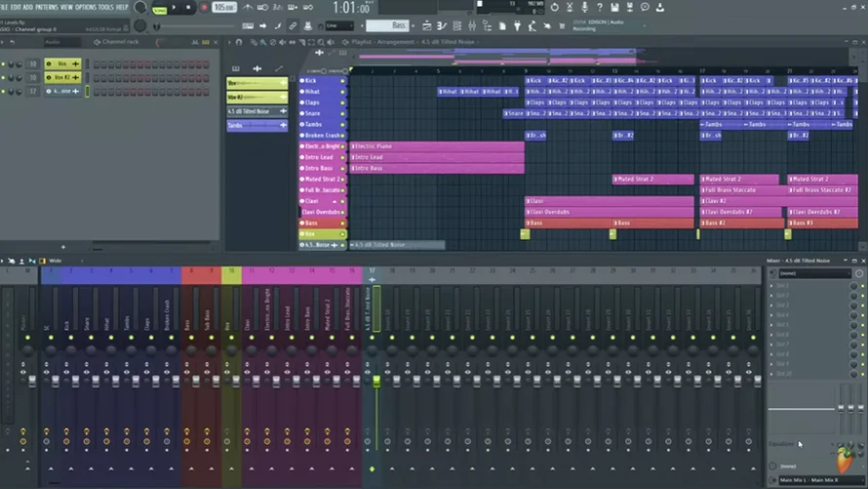Viewport: 868px width, 489px height.
Task: Click the red record button
Action: (203, 7)
